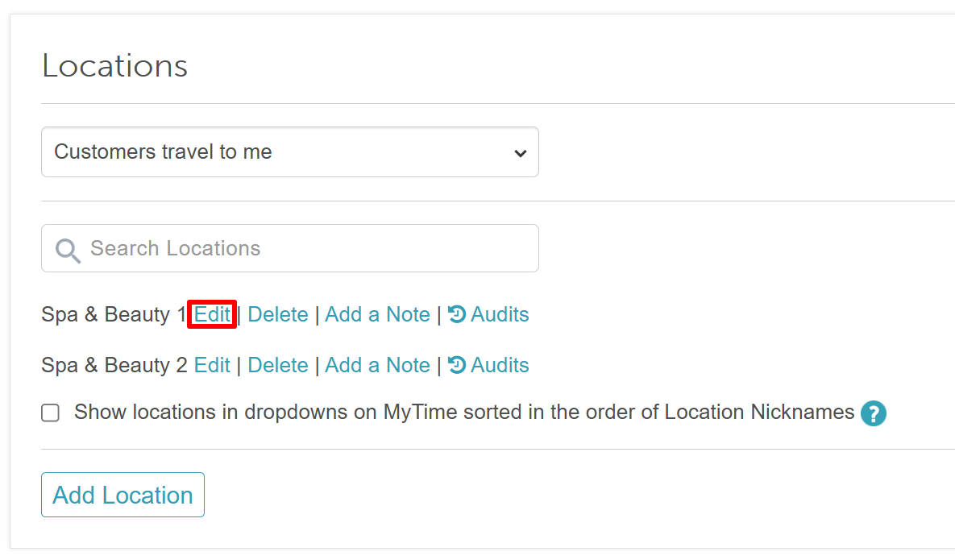Click the search magnifier icon
955x560 pixels.
click(x=68, y=250)
